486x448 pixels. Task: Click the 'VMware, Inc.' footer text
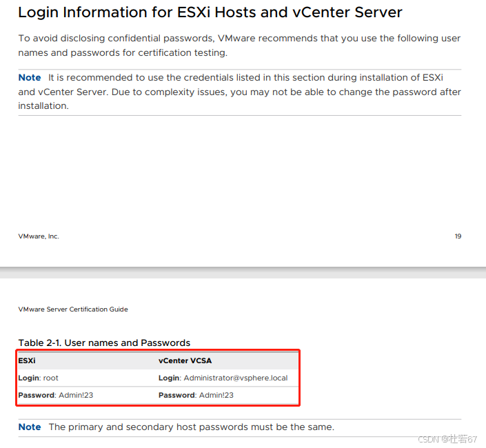coord(39,236)
